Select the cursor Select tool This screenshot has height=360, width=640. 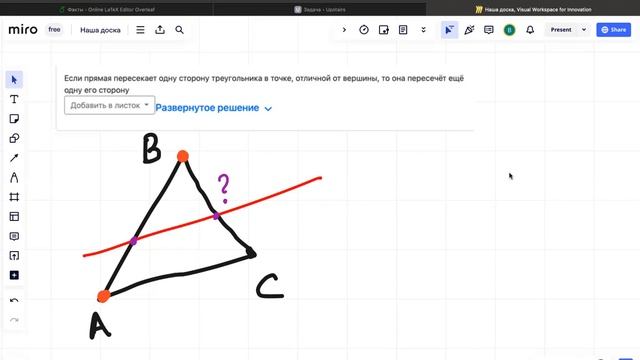click(14, 80)
